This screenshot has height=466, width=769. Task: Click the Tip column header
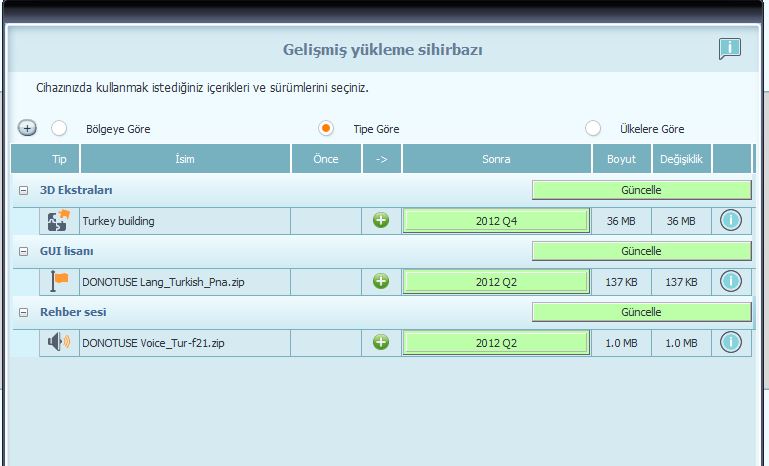tap(45, 158)
